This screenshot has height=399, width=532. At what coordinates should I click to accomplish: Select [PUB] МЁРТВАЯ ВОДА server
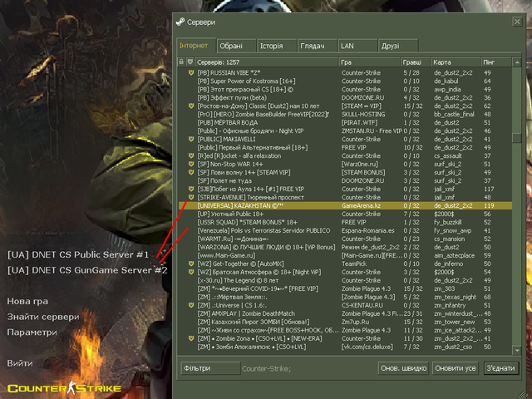[345, 122]
